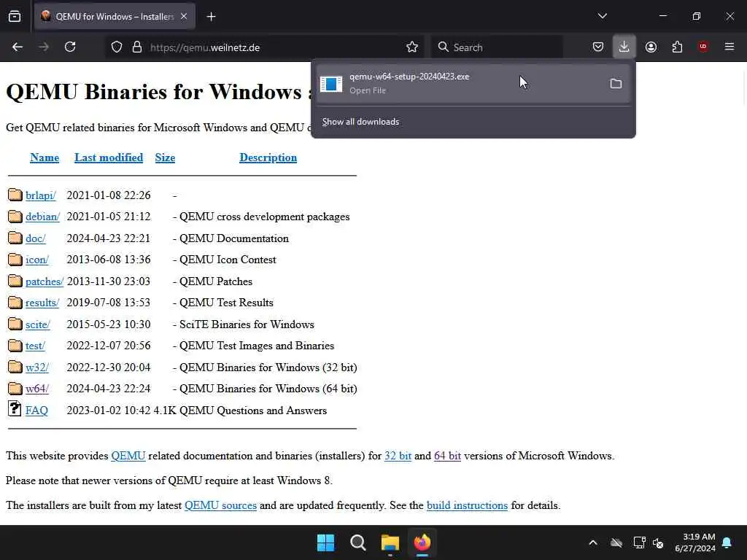The image size is (747, 560).
Task: Open the FAQ file link
Action: coord(36,411)
